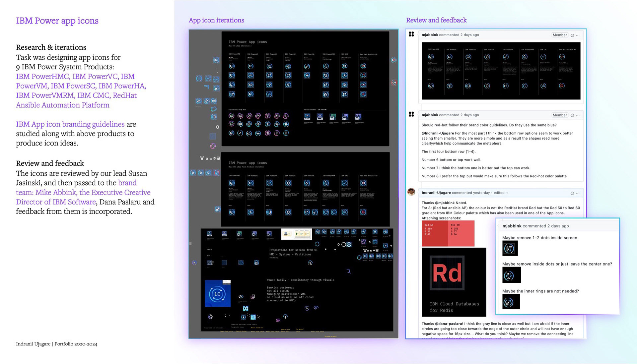Click the Indranil-Ujagare username in comment header
Screen dimensions: 637x364
pyautogui.click(x=436, y=193)
